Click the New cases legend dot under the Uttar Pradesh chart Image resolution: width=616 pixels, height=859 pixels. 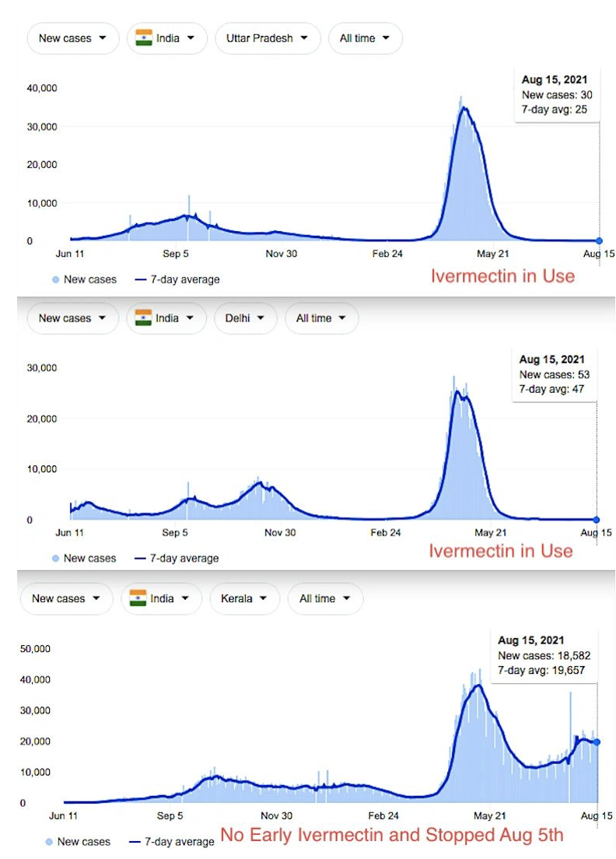coord(56,279)
